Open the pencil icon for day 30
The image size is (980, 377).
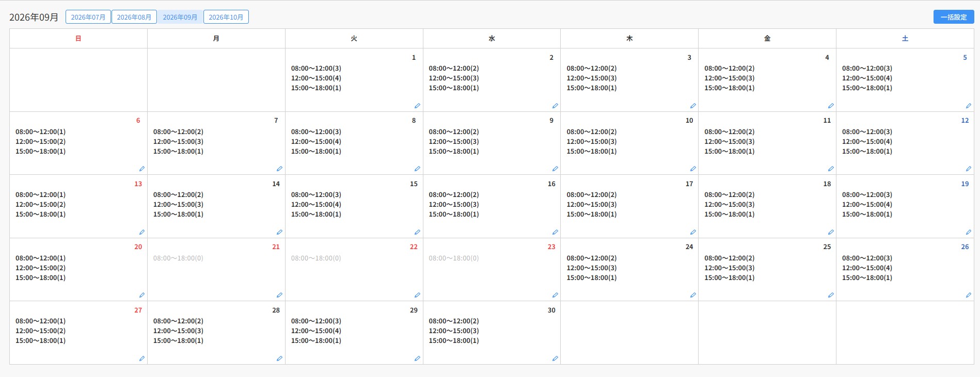click(555, 358)
